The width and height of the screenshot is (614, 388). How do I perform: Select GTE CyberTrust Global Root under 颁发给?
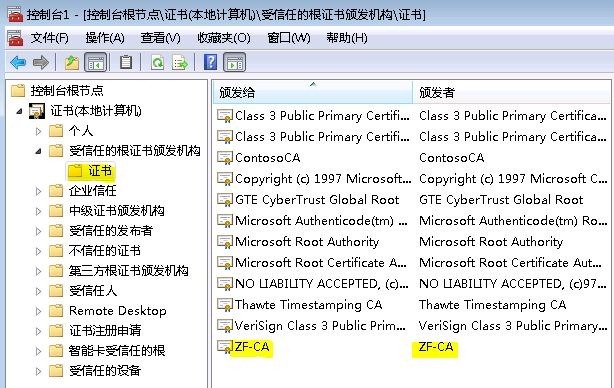[317, 200]
